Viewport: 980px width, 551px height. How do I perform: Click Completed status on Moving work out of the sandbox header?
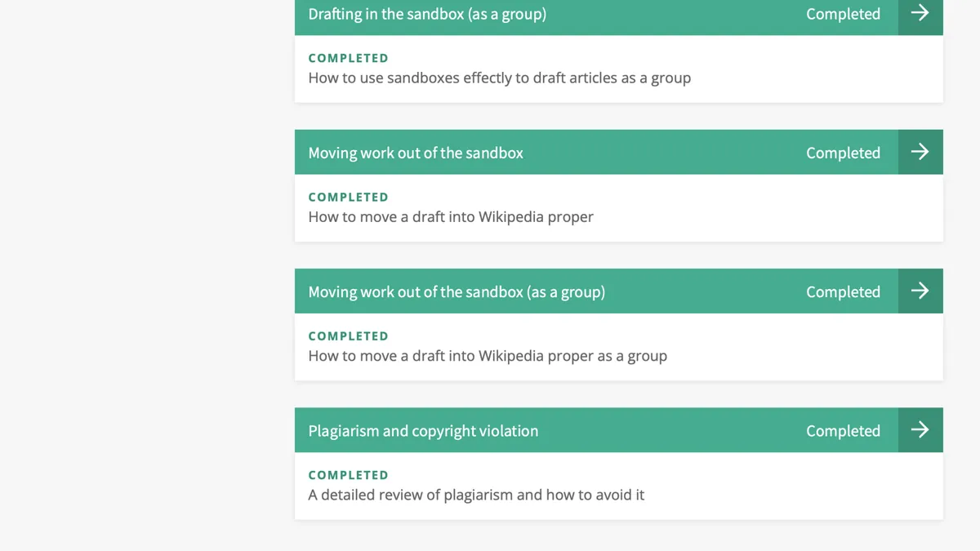pyautogui.click(x=843, y=153)
